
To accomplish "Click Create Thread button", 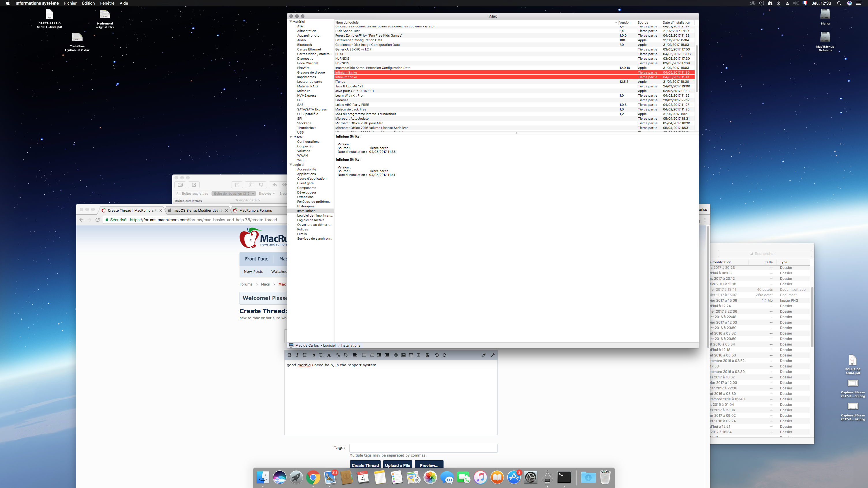I will point(365,465).
